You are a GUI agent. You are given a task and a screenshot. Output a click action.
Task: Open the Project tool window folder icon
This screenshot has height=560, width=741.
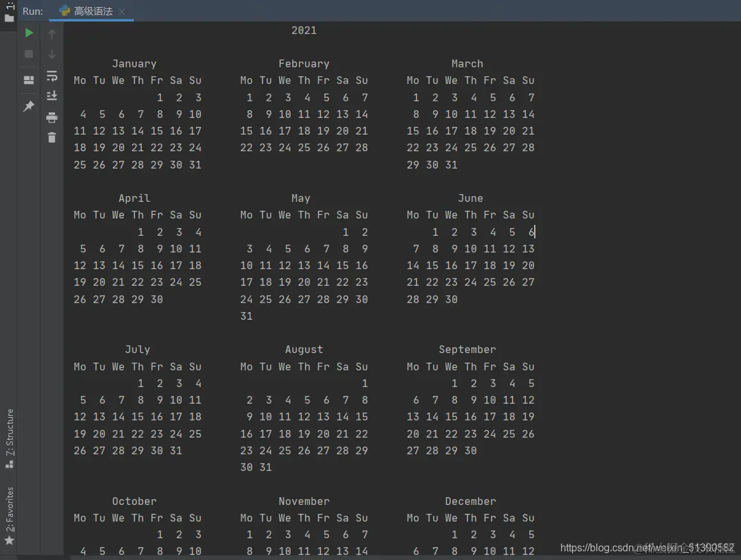(x=9, y=18)
